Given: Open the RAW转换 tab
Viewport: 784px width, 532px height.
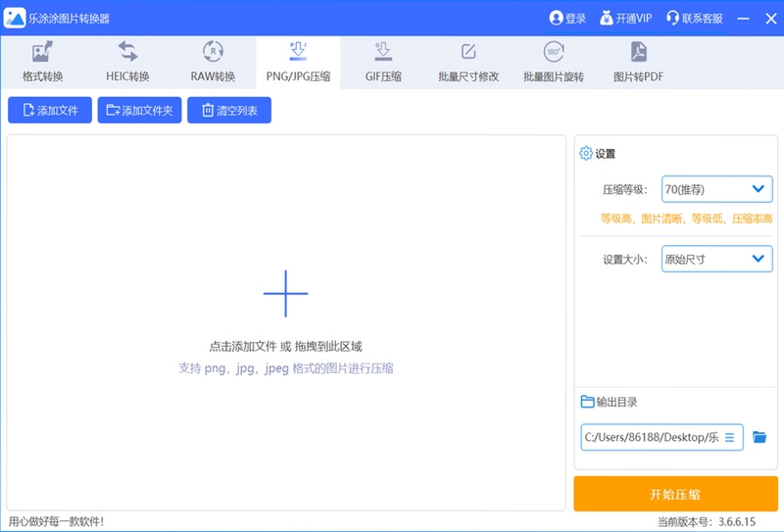Looking at the screenshot, I should tap(213, 62).
